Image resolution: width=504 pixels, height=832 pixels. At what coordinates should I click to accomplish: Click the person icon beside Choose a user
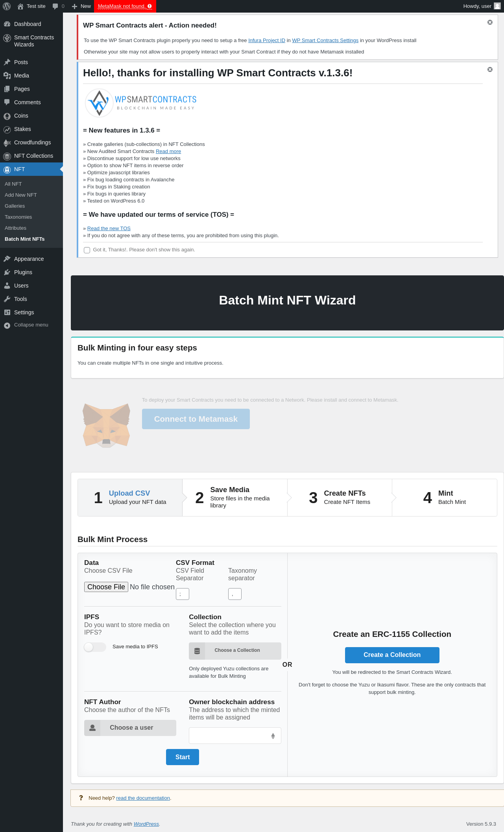tap(92, 728)
